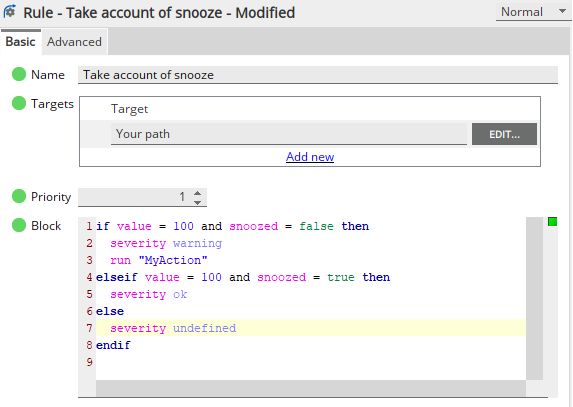
Task: Select the Basic tab
Action: 20,42
